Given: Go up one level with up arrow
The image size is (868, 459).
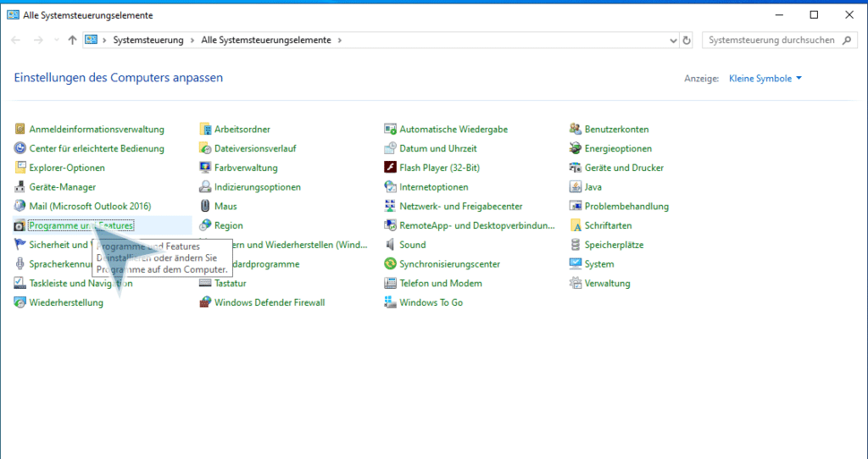Looking at the screenshot, I should (x=72, y=40).
